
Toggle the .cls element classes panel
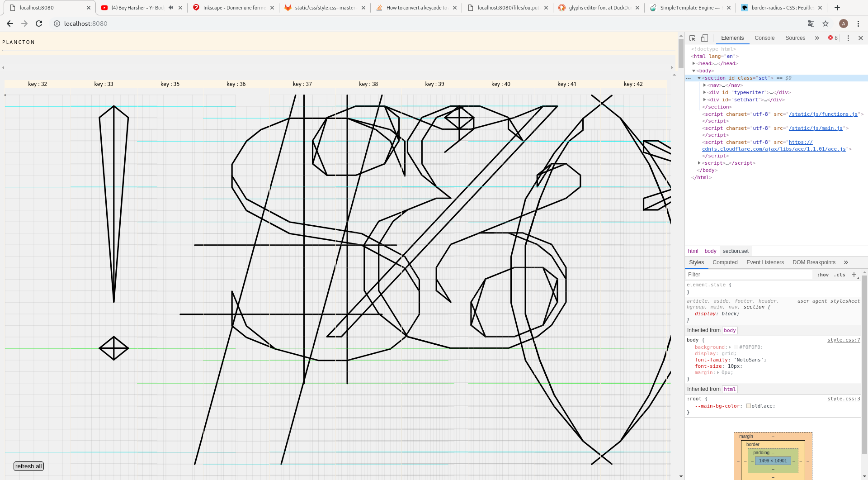[840, 275]
